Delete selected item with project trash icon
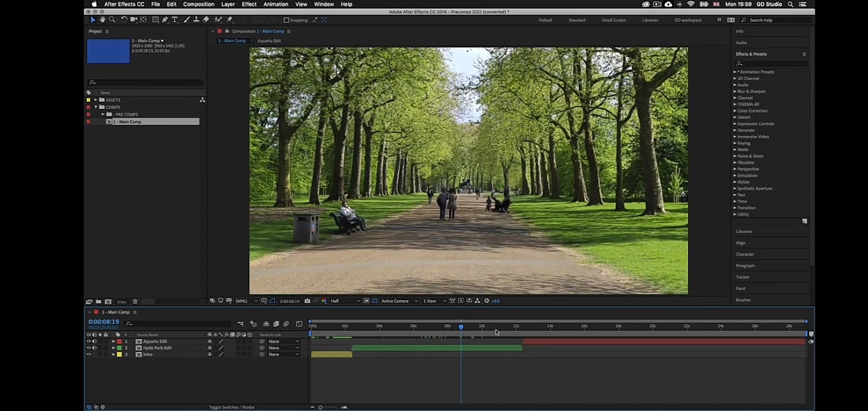Screen dimensions: 868x411 click(135, 302)
